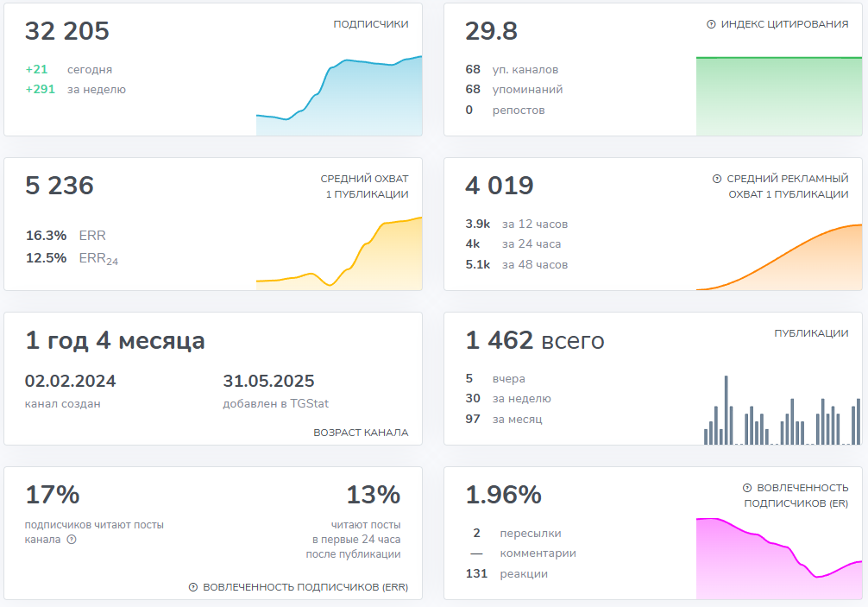This screenshot has width=868, height=607.
Task: Click the citation index value 29.8
Action: (491, 31)
